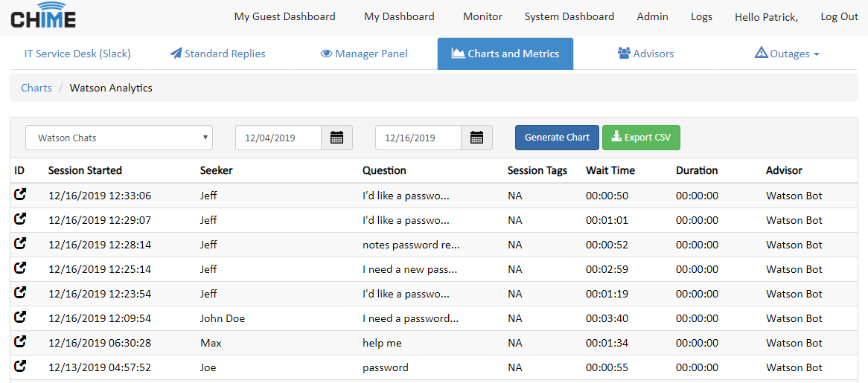Image resolution: width=868 pixels, height=383 pixels.
Task: Open the Standard Replies tab
Action: coord(217,54)
